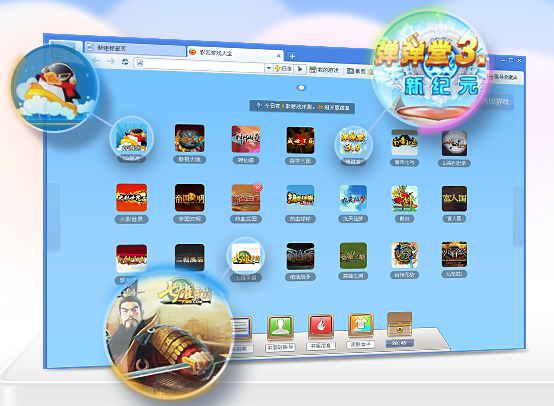Open the red flame dock icon
Screen dimensions: 554x406
(321, 326)
